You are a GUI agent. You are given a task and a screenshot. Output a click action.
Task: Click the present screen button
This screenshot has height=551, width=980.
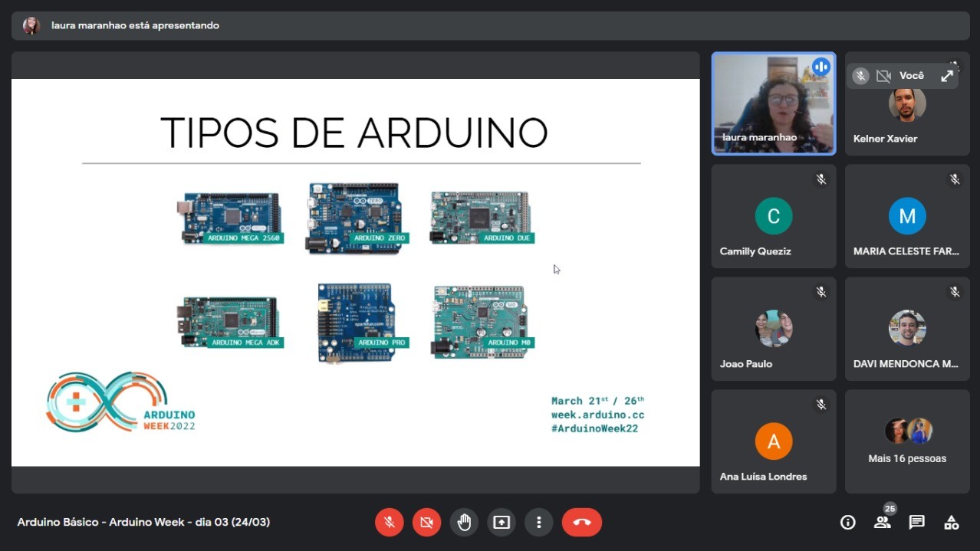502,522
